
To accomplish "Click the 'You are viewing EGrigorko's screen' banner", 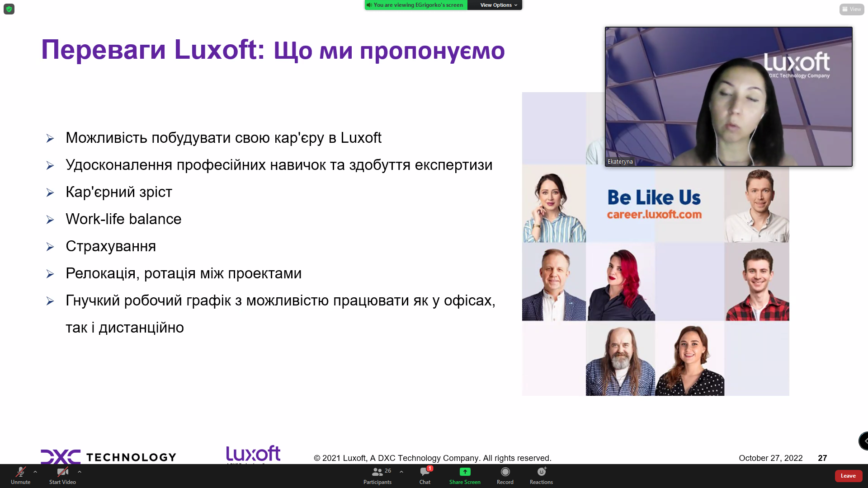I will [x=416, y=5].
